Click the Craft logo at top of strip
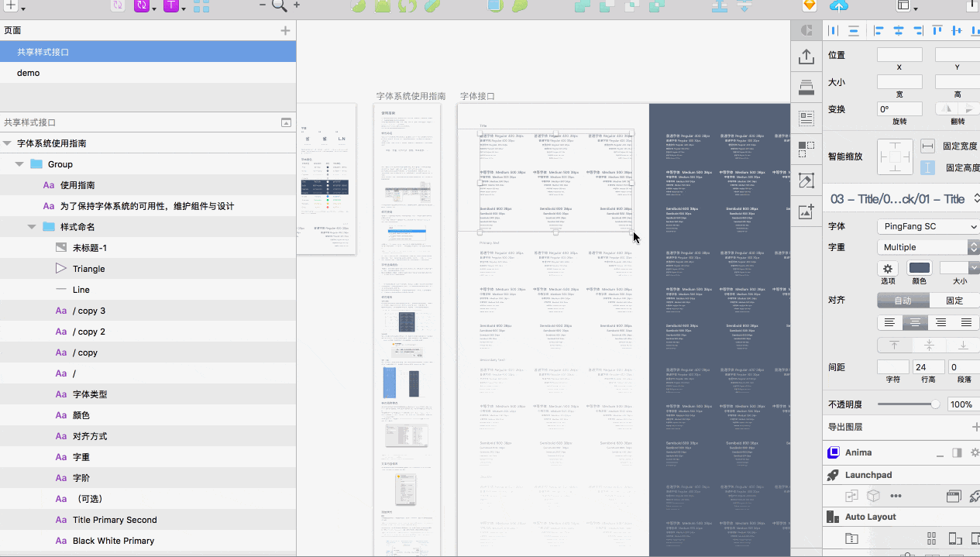Viewport: 980px width, 557px height. click(806, 30)
